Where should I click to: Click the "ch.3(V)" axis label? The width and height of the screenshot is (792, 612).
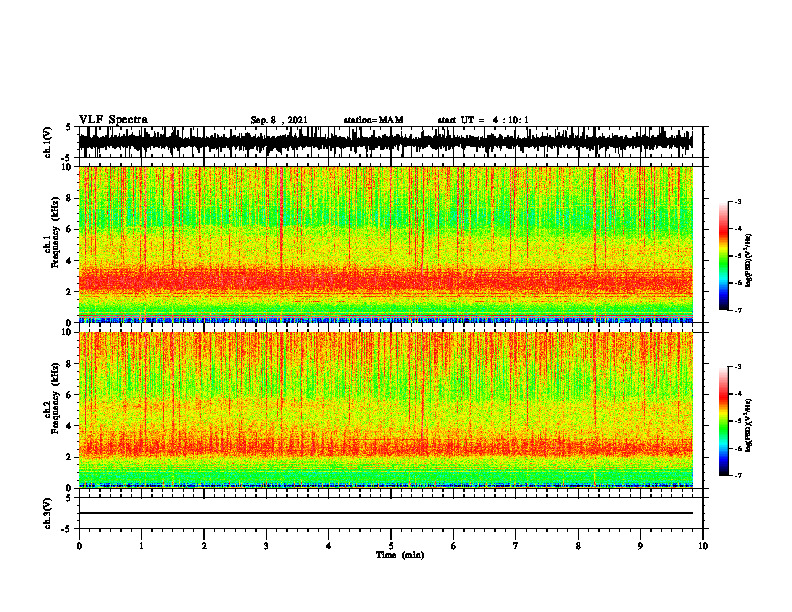click(x=47, y=513)
